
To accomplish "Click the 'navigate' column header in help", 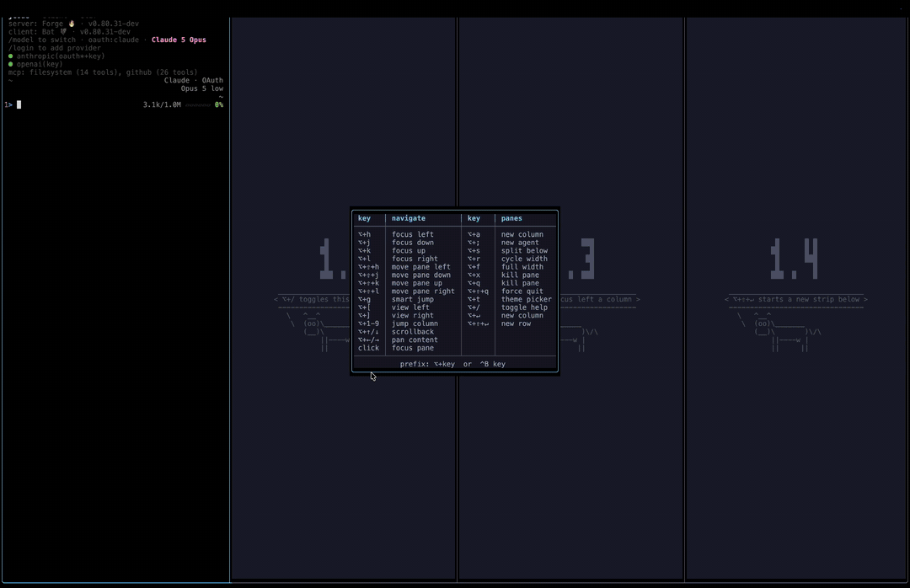I will 409,218.
